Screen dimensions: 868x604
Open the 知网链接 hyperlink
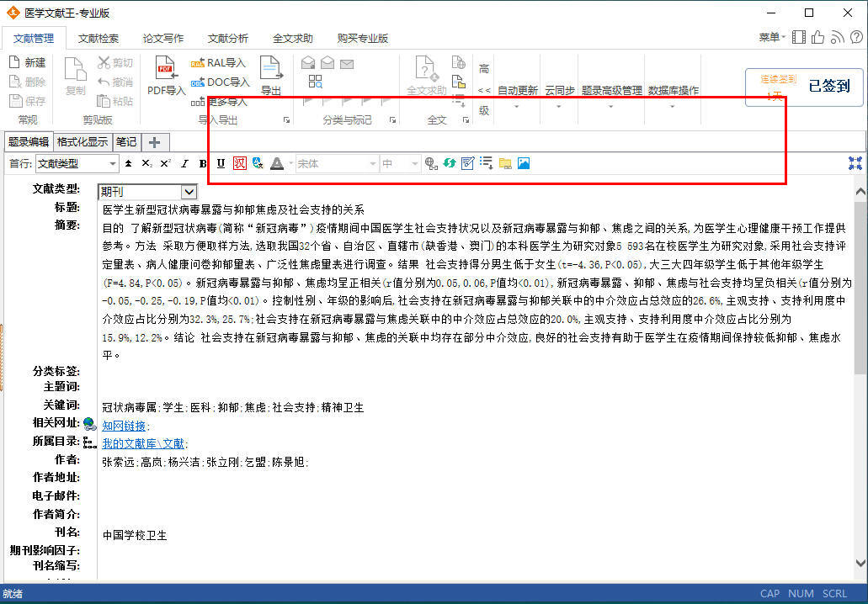point(124,426)
